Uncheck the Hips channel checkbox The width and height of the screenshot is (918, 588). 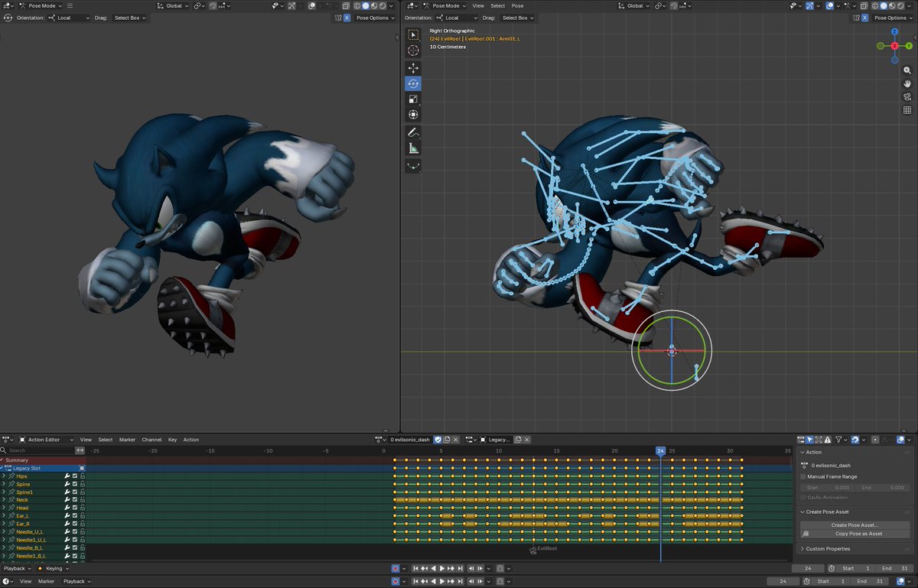[74, 476]
